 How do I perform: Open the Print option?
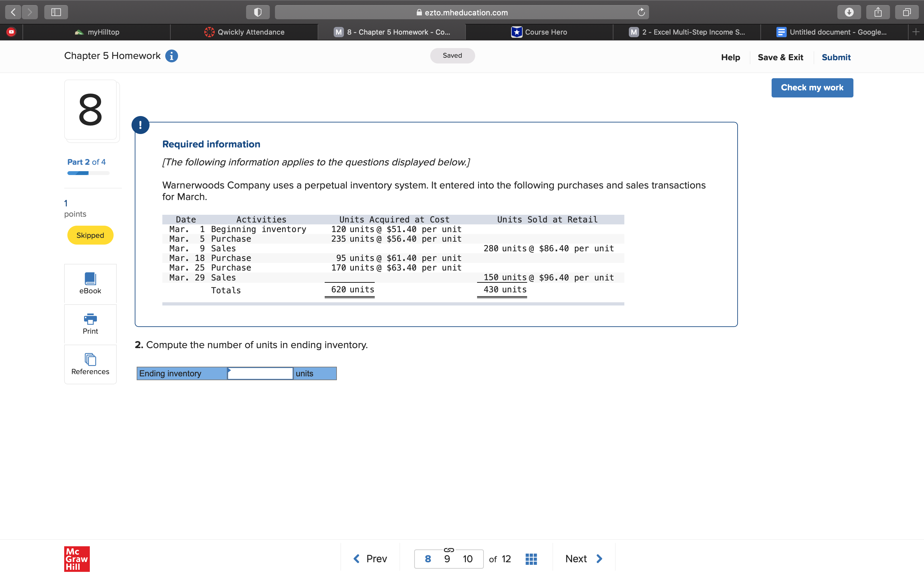pos(90,324)
